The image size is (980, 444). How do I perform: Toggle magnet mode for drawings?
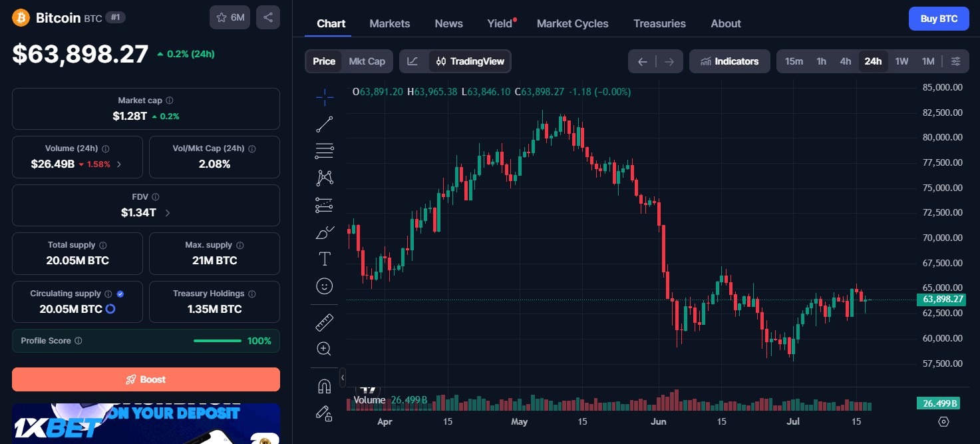coord(325,386)
